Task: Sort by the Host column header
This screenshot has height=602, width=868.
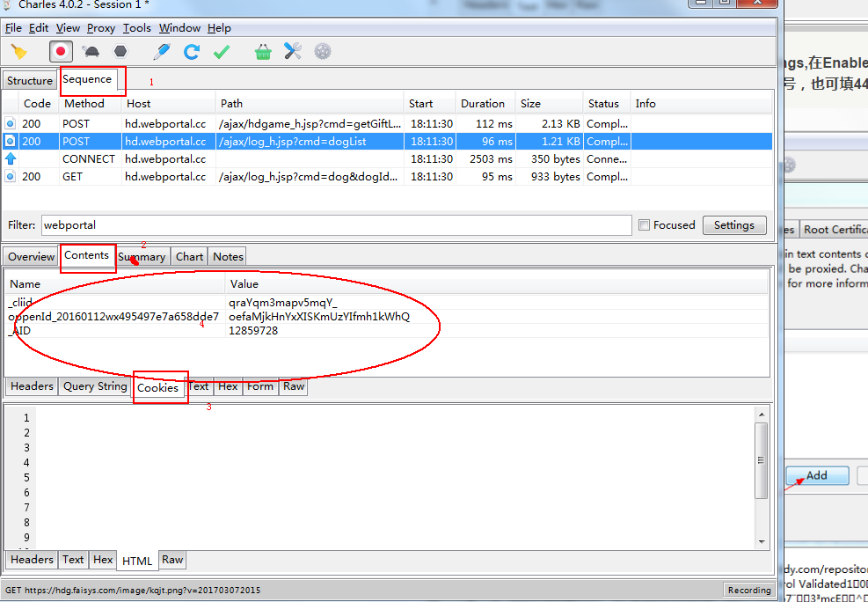Action: [168, 104]
